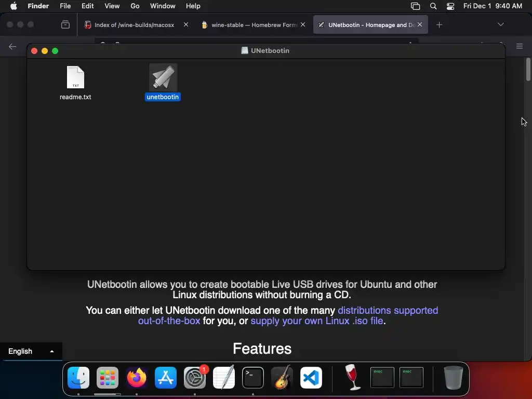
Task: Open System Settings from the Dock
Action: [195, 378]
